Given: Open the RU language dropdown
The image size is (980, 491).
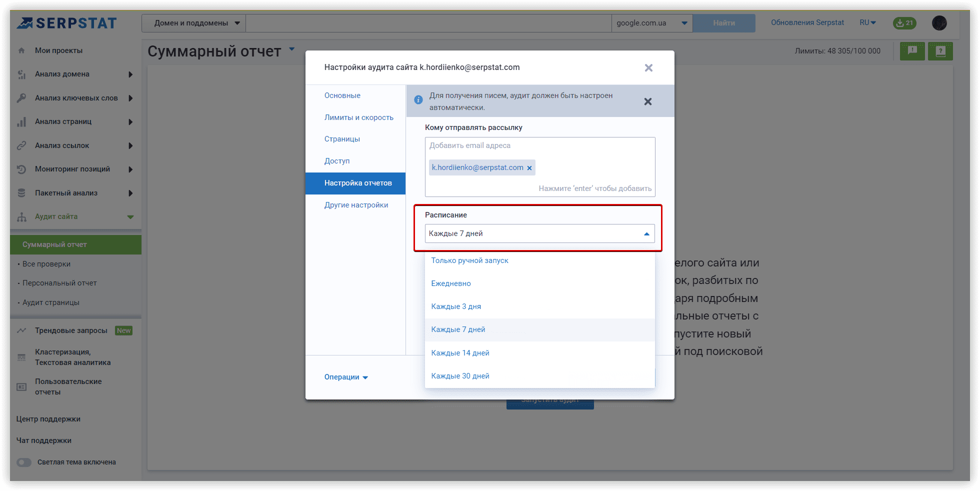Looking at the screenshot, I should (868, 23).
